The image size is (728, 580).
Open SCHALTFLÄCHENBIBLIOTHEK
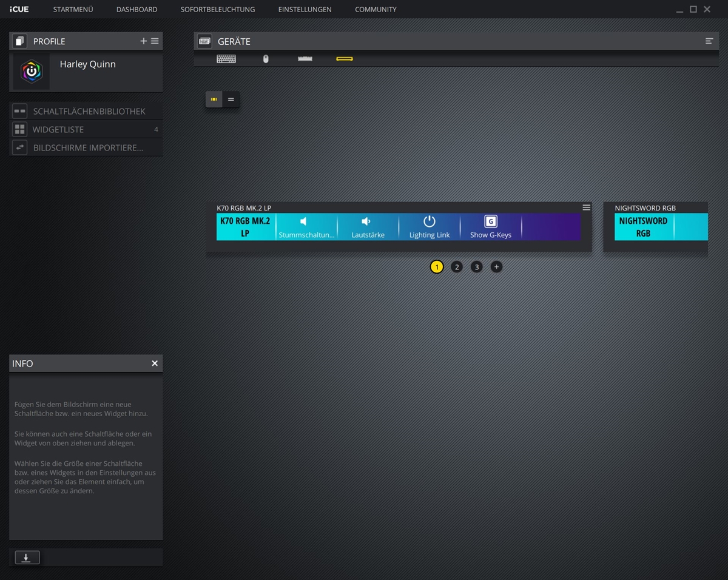tap(86, 111)
